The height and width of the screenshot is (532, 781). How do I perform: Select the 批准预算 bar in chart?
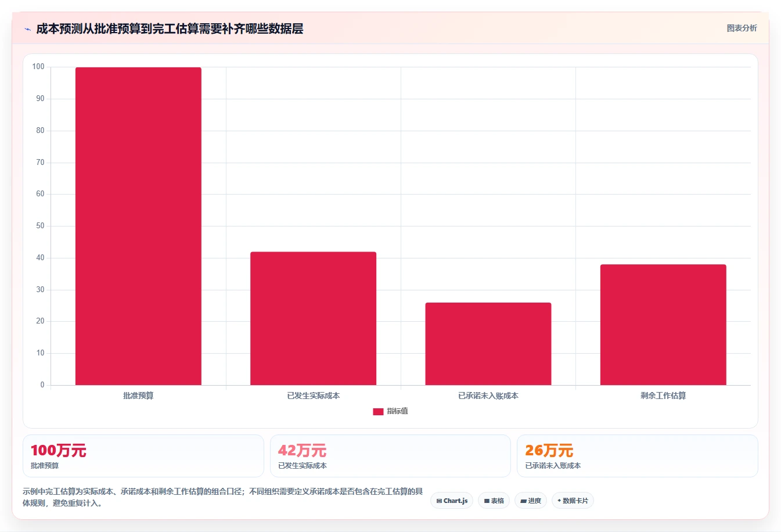(x=138, y=226)
